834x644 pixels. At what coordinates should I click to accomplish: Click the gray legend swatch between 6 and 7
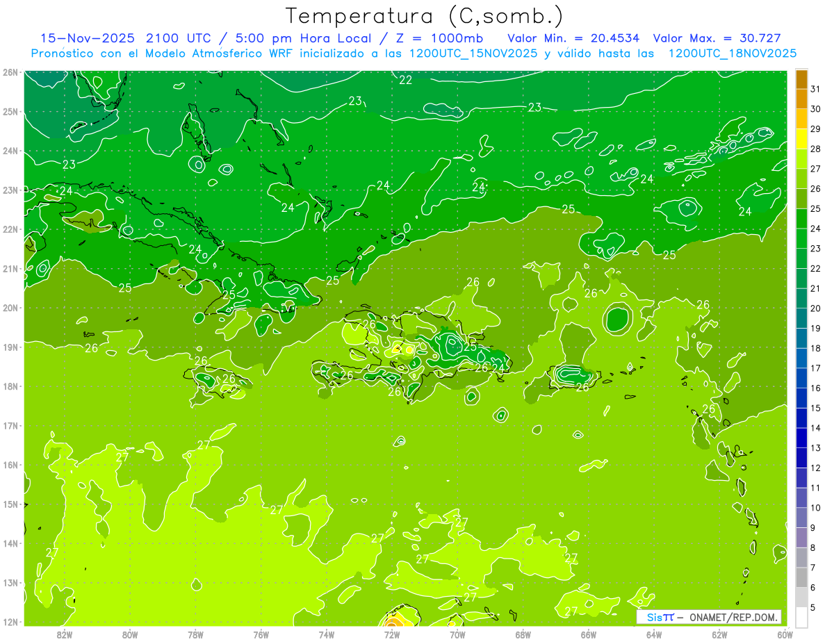[801, 577]
